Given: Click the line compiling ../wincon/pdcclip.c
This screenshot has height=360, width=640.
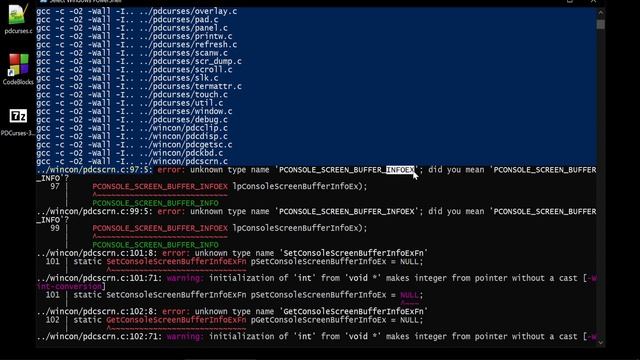Looking at the screenshot, I should point(132,128).
